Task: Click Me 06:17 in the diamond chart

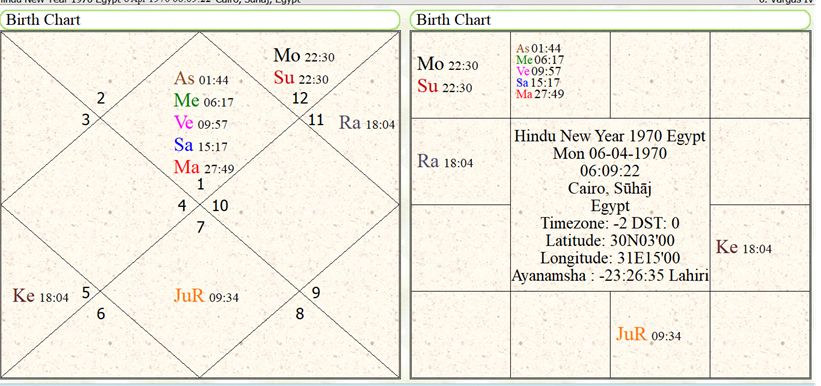Action: click(204, 101)
